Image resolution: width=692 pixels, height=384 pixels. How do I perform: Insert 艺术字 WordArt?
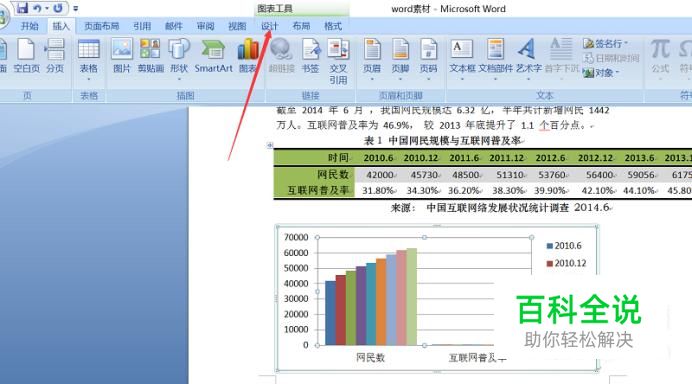tap(528, 56)
